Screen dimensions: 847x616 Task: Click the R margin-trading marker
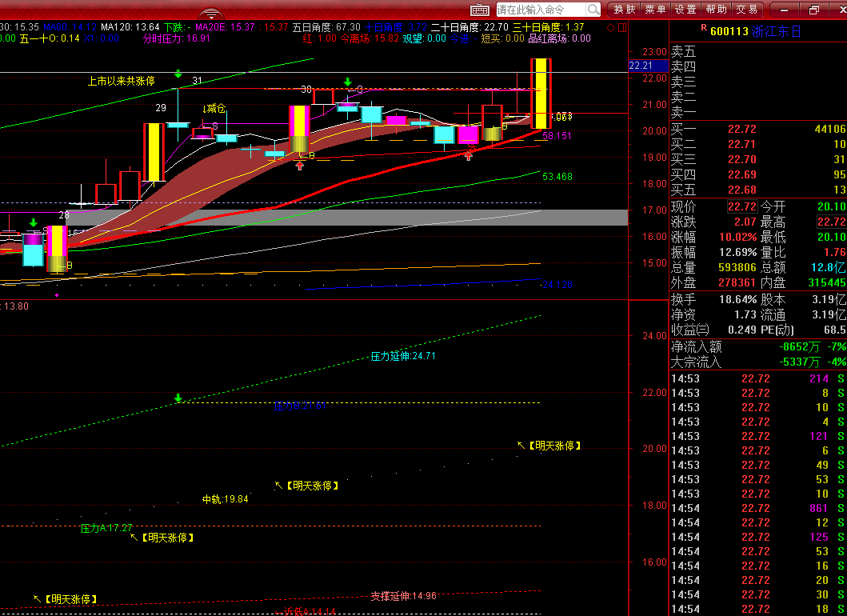(704, 27)
